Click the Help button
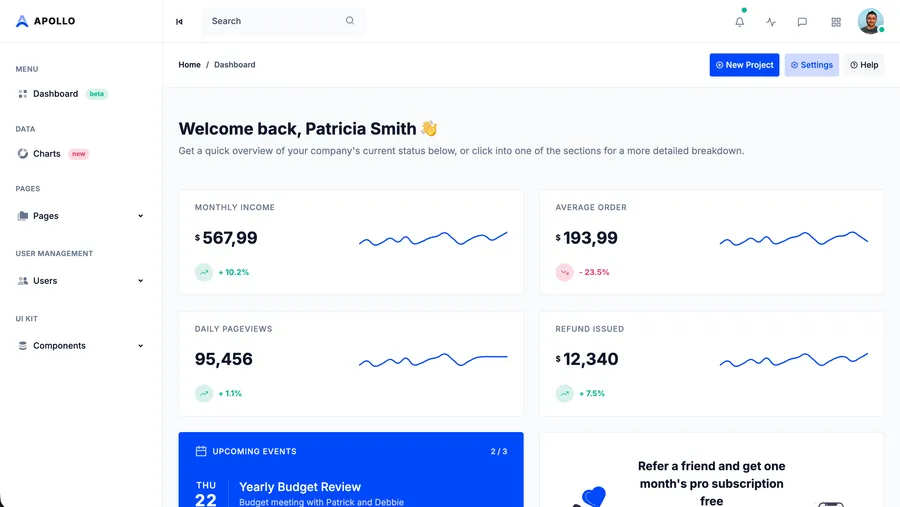Screen dimensions: 900x507 [x=864, y=65]
